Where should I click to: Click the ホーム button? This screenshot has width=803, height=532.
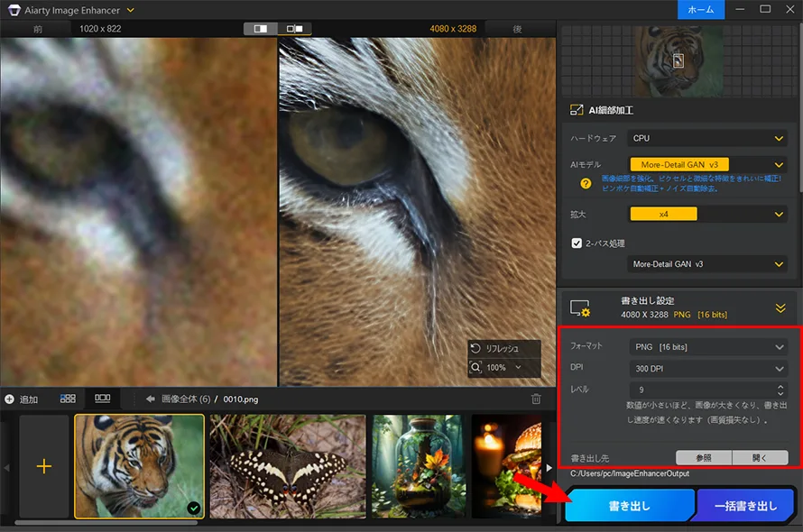[x=700, y=10]
